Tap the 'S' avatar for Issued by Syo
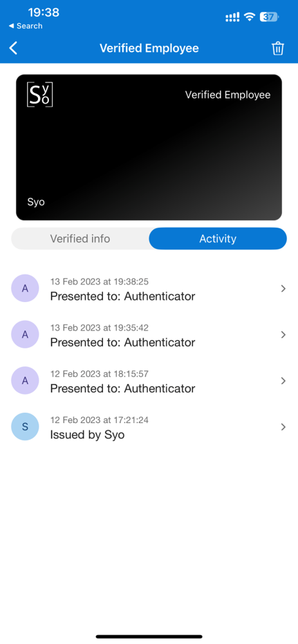 pyautogui.click(x=25, y=427)
